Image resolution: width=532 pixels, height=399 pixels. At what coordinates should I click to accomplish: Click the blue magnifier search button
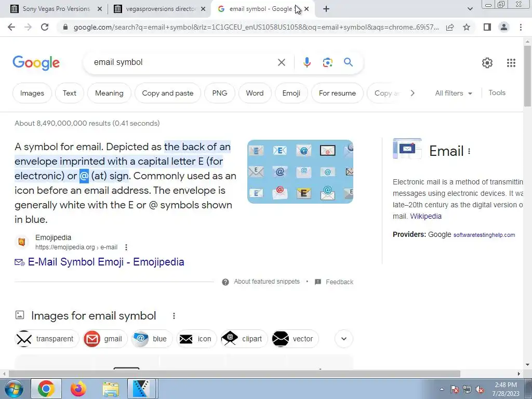point(348,62)
